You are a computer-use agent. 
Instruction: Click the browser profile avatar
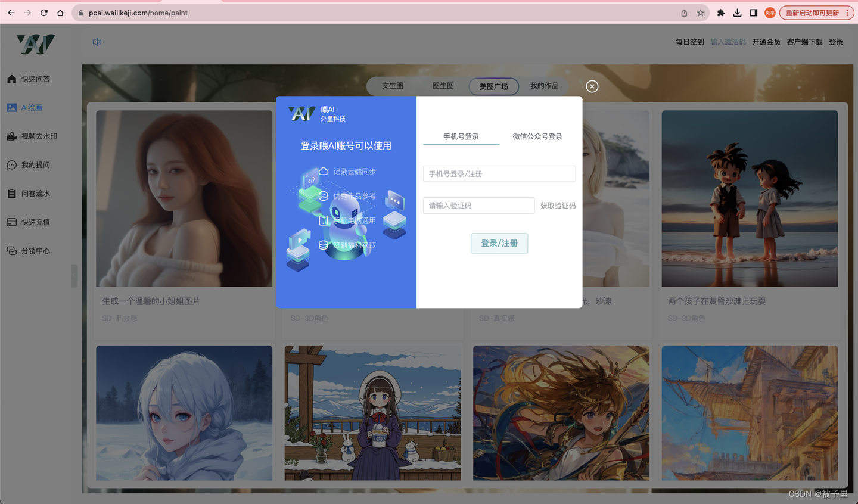(770, 13)
